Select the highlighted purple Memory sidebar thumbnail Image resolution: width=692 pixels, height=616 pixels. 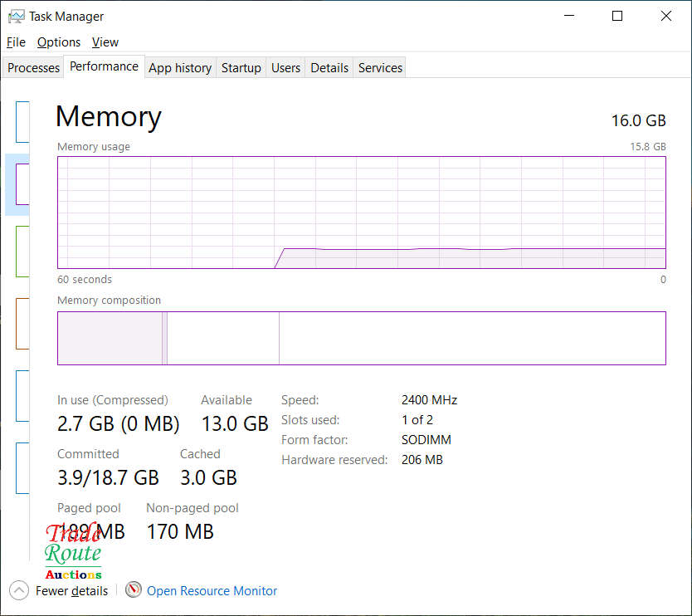click(22, 183)
